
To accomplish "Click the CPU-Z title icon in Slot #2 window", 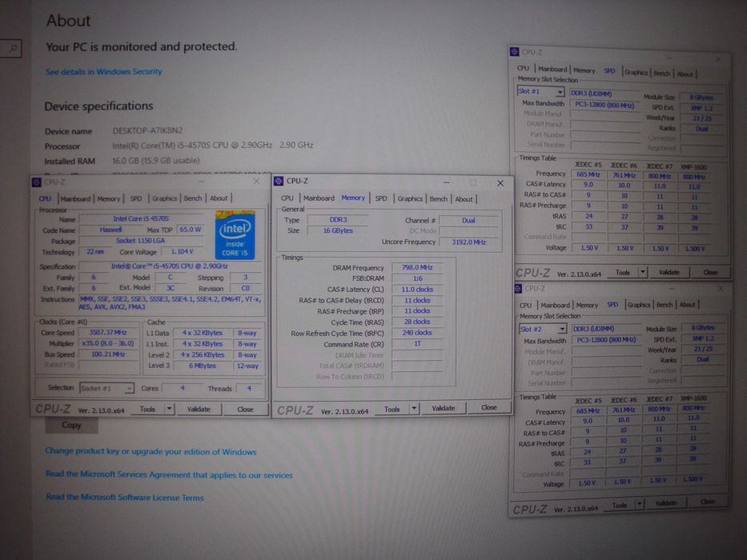I will 518,289.
